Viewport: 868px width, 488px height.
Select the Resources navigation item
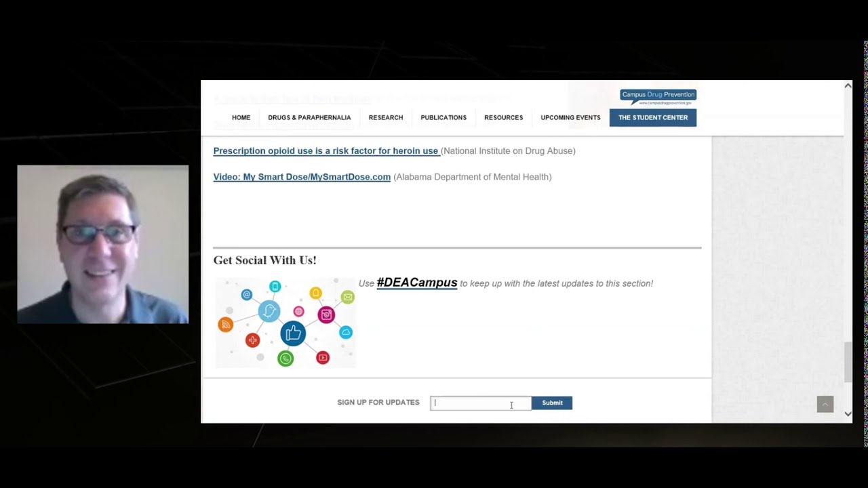click(503, 117)
